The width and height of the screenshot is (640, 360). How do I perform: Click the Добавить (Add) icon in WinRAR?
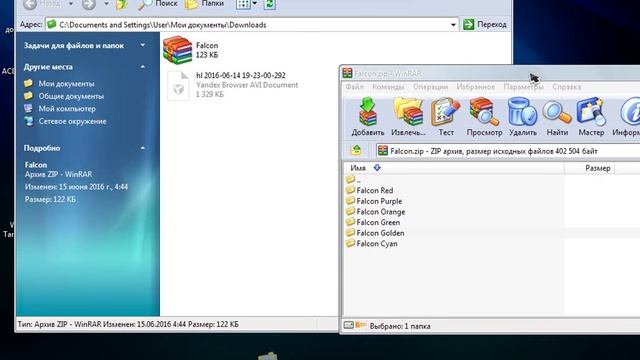pos(368,116)
